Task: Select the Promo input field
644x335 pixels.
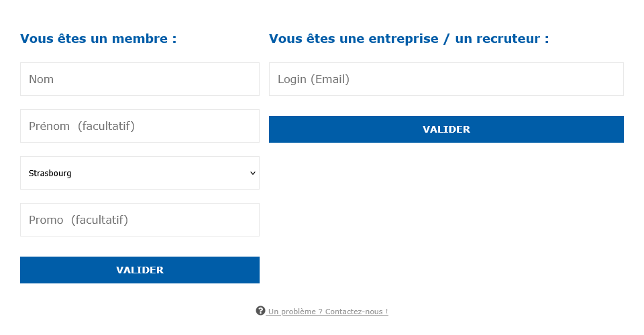Action: click(x=140, y=220)
